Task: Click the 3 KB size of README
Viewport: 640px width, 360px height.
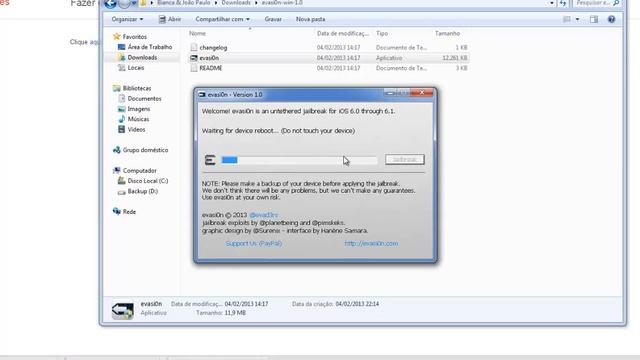Action: point(461,68)
